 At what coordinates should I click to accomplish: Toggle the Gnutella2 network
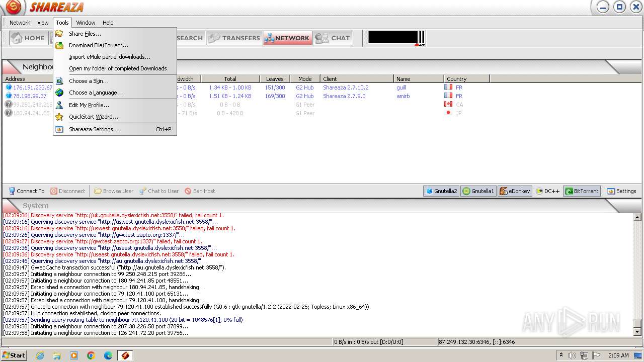pos(441,191)
